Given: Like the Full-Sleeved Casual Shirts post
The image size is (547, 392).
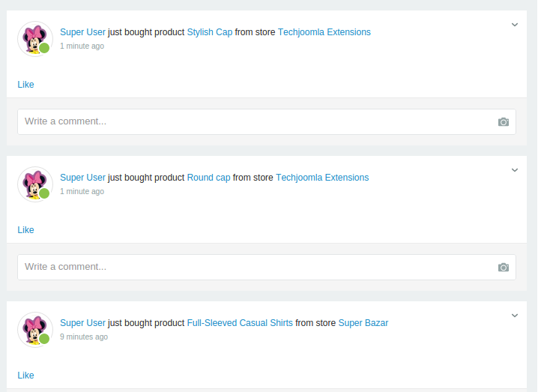Looking at the screenshot, I should point(25,376).
